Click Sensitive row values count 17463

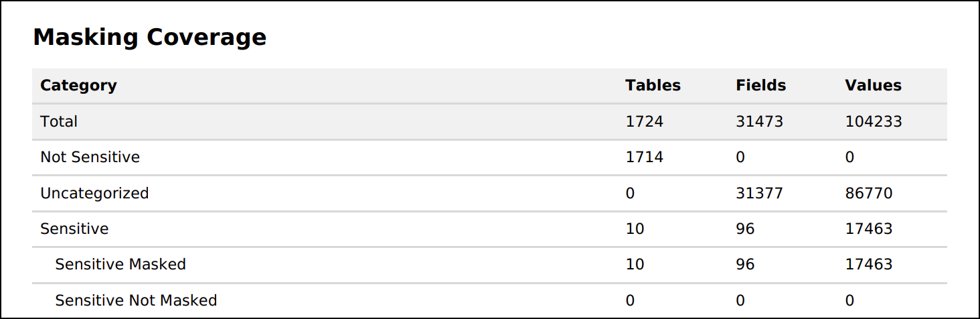(x=868, y=229)
